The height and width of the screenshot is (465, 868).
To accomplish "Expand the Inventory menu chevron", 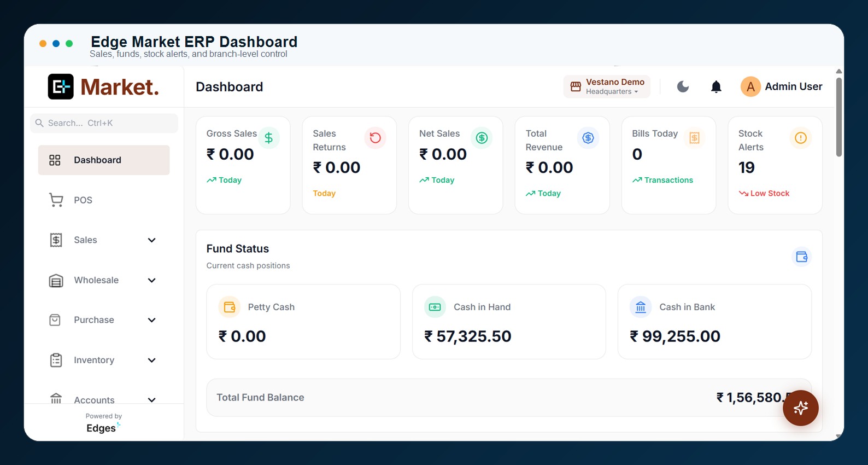I will (152, 360).
